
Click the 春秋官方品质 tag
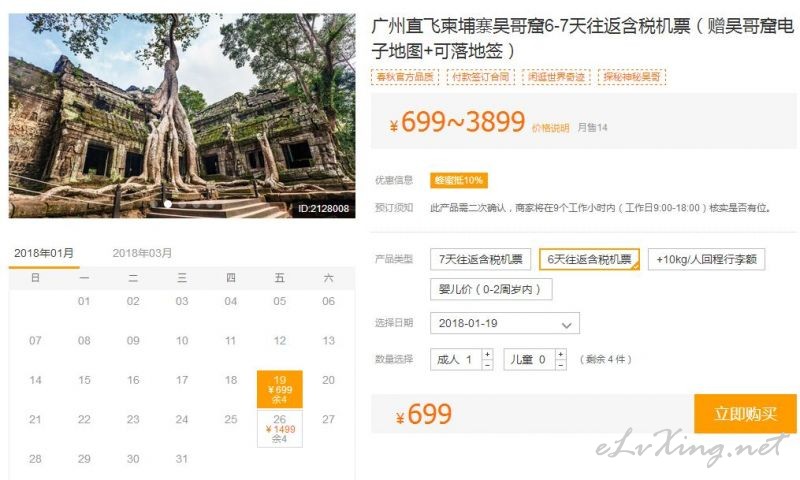click(405, 77)
